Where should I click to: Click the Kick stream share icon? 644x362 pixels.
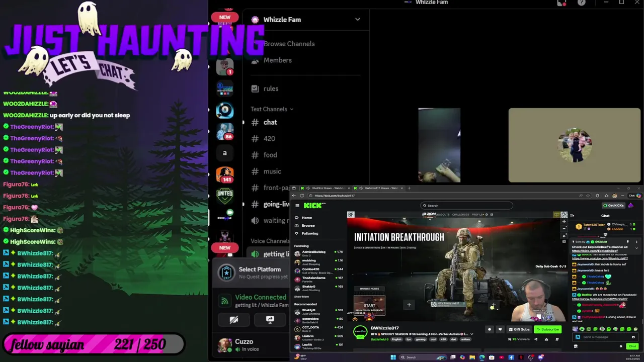point(536,339)
